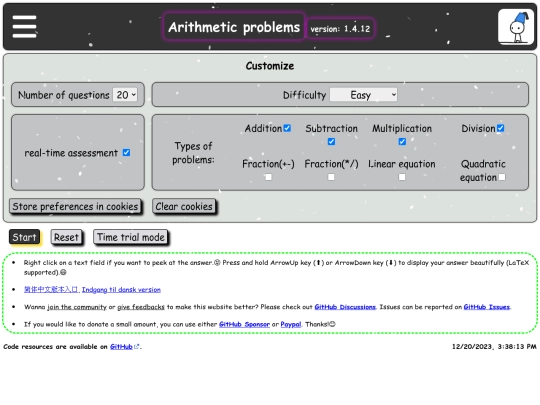Click the Reset button
540x405 pixels.
[66, 237]
